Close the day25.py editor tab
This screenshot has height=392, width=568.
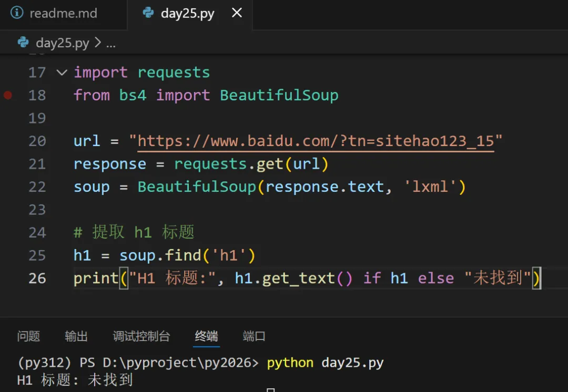[237, 13]
